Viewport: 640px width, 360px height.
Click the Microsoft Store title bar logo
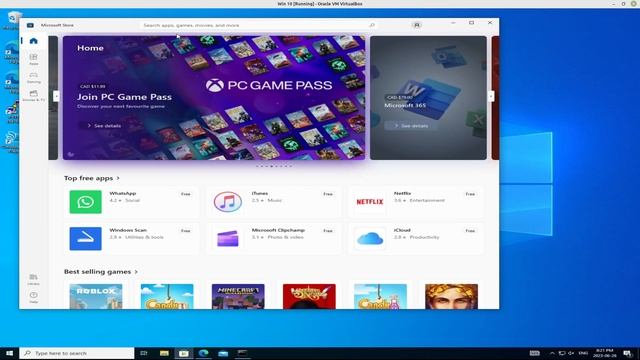tap(30, 25)
